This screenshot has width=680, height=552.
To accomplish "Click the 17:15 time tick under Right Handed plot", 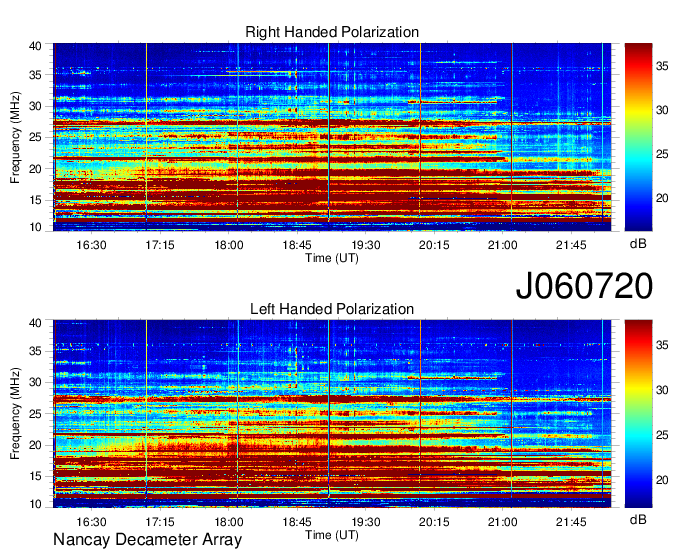I will click(x=160, y=245).
